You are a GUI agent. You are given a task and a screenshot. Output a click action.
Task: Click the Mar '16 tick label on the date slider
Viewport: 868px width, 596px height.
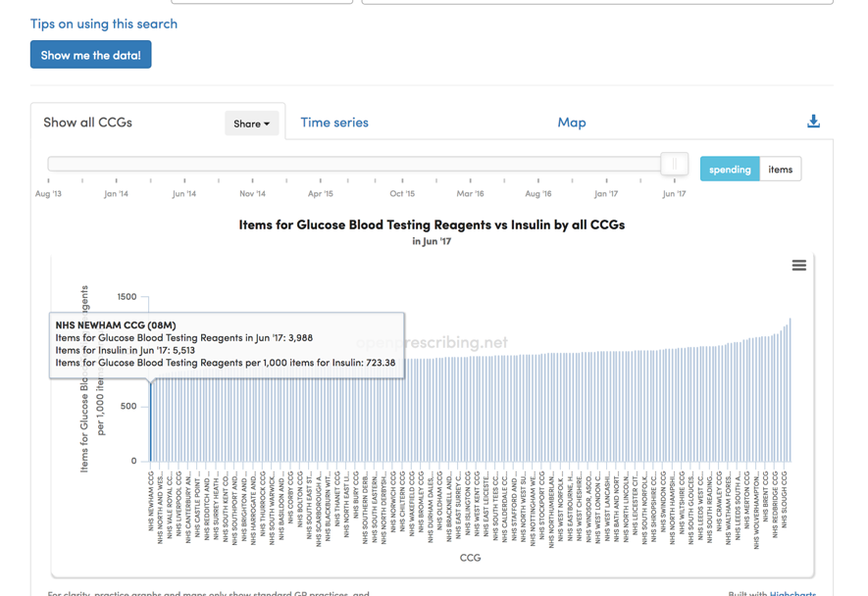coord(470,194)
